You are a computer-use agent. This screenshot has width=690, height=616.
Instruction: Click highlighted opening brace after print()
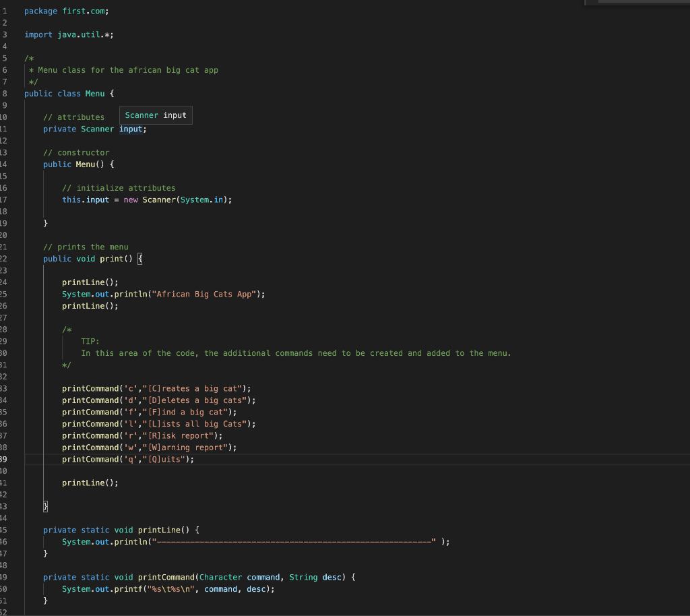pyautogui.click(x=140, y=259)
